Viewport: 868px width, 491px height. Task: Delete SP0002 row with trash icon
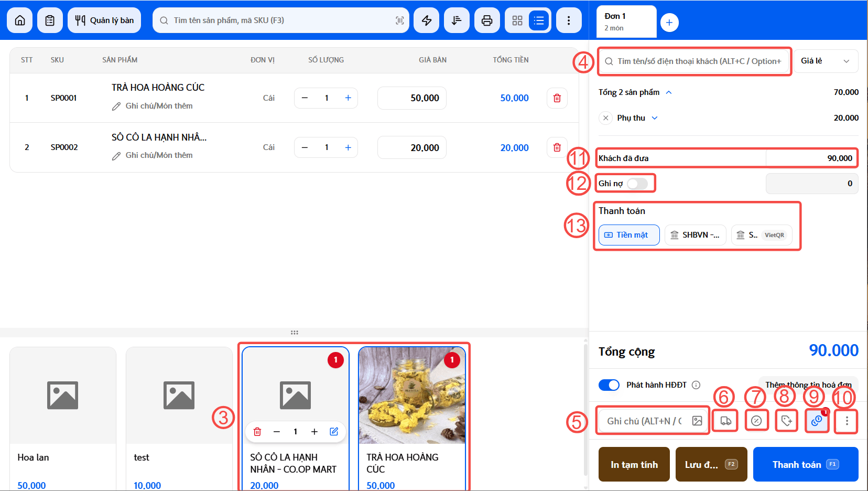pos(557,147)
